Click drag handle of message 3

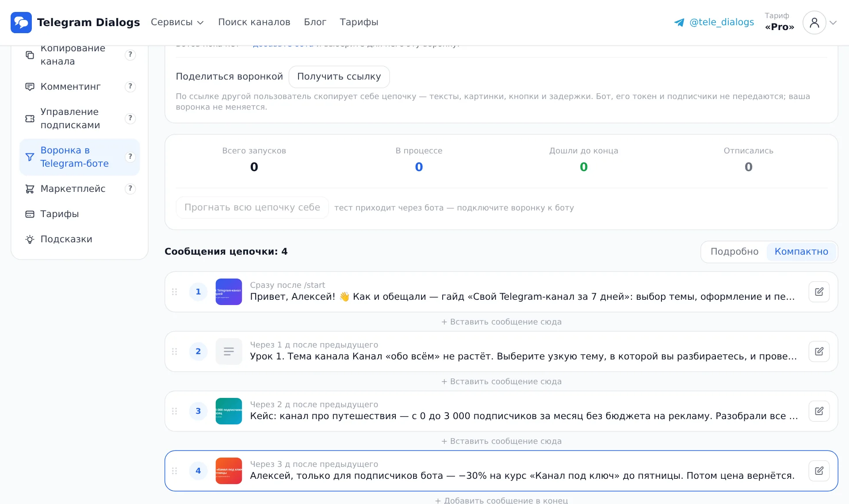[x=175, y=411]
